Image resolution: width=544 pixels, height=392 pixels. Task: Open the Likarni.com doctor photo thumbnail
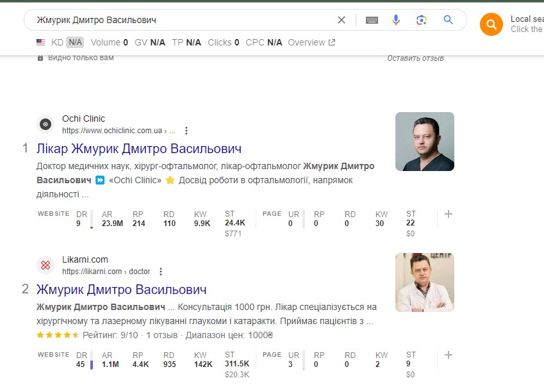point(425,282)
